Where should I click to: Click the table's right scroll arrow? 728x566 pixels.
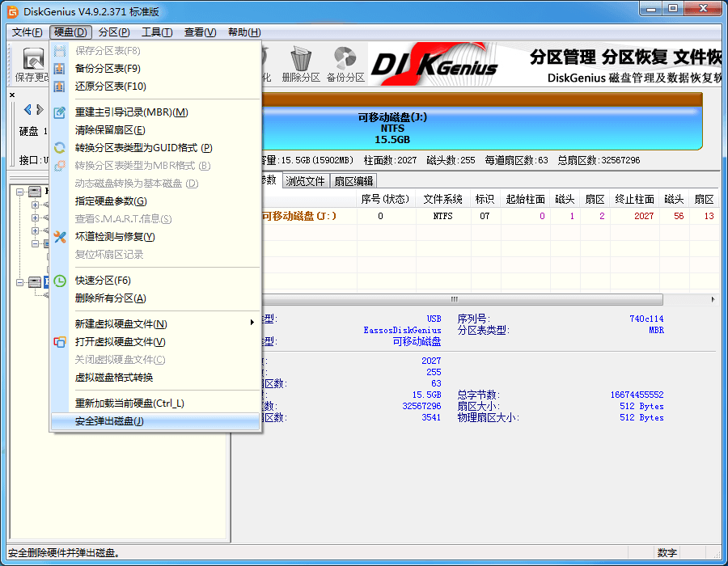(713, 300)
